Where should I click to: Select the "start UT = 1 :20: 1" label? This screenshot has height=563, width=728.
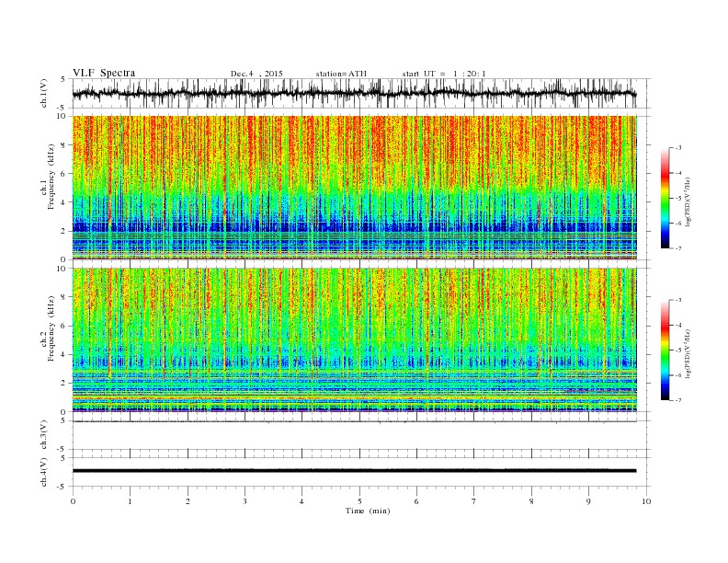[444, 74]
